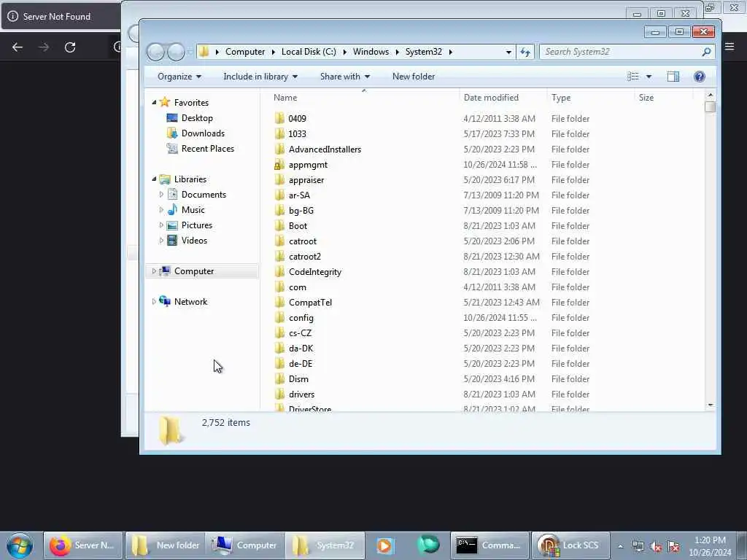This screenshot has height=560, width=747.
Task: Collapse the Libraries tree section
Action: (x=154, y=179)
